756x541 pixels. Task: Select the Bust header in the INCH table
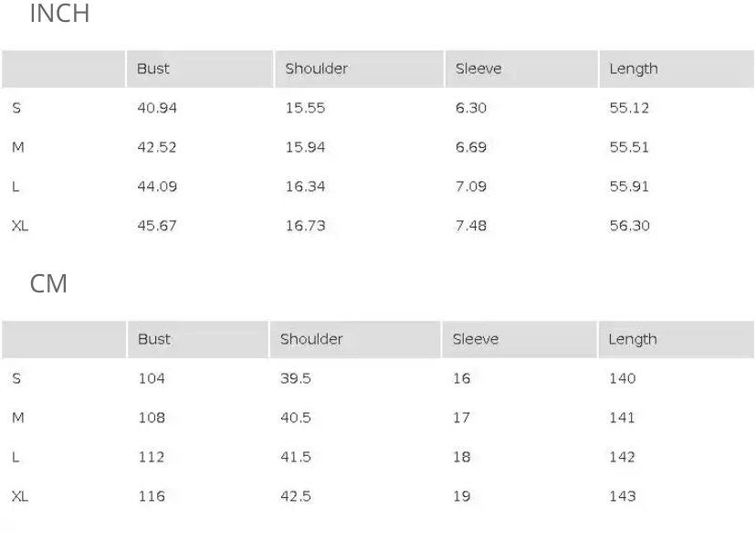point(153,69)
